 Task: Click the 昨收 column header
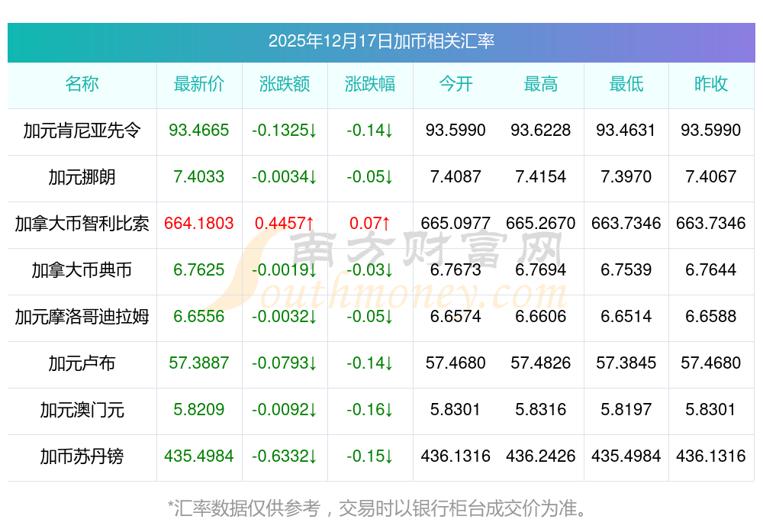[711, 84]
